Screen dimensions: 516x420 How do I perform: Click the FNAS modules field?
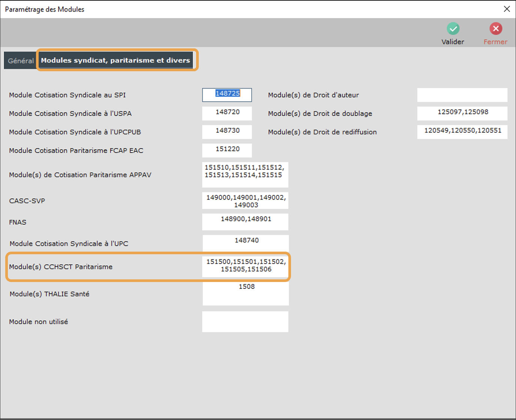click(245, 222)
